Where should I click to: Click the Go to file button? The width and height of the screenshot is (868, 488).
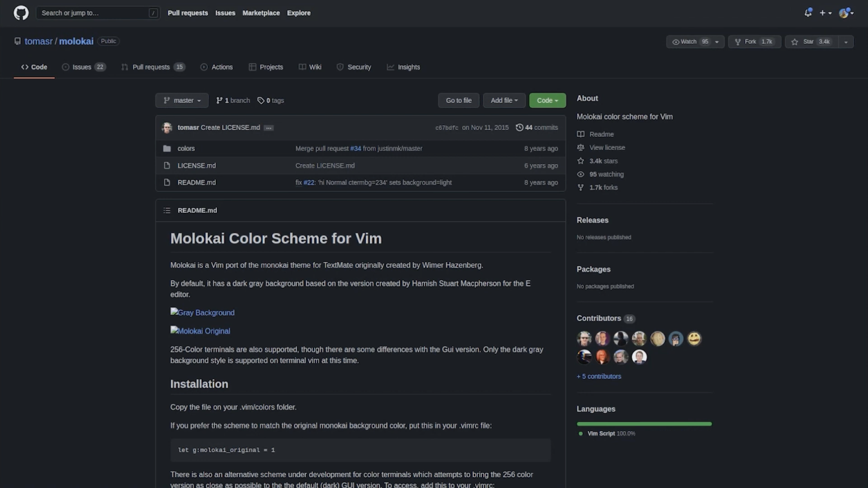click(x=458, y=100)
